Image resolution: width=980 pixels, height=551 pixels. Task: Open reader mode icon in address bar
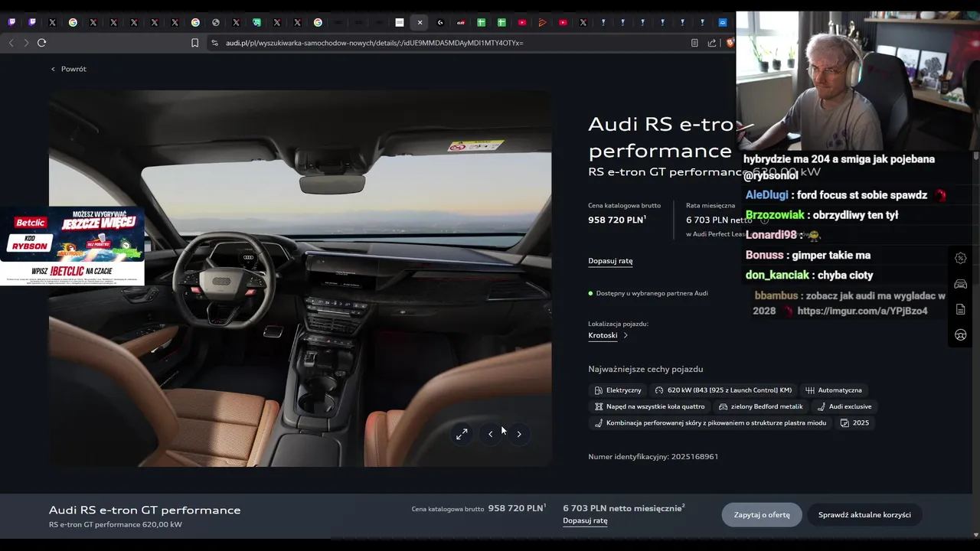pyautogui.click(x=694, y=43)
